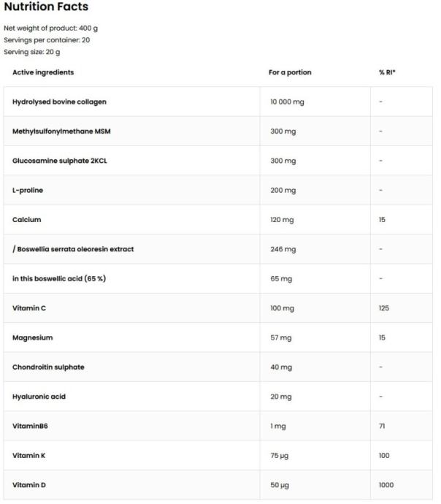Select the Hydrolysed bovine collagen row label
441x504 pixels.
64,102
